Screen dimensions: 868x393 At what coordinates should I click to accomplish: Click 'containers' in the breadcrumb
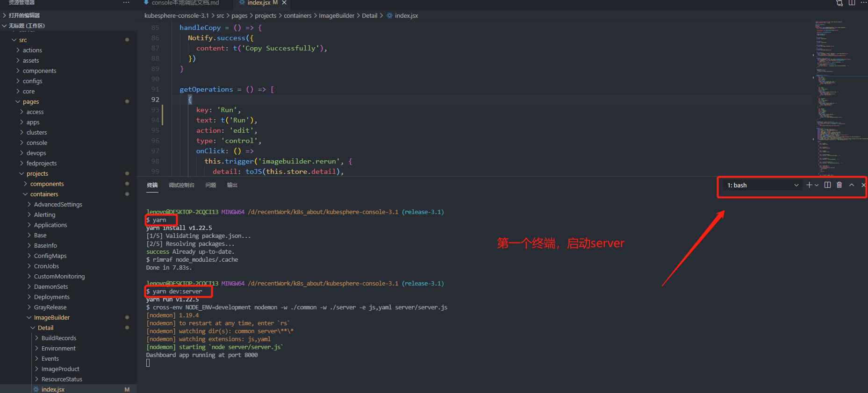298,15
